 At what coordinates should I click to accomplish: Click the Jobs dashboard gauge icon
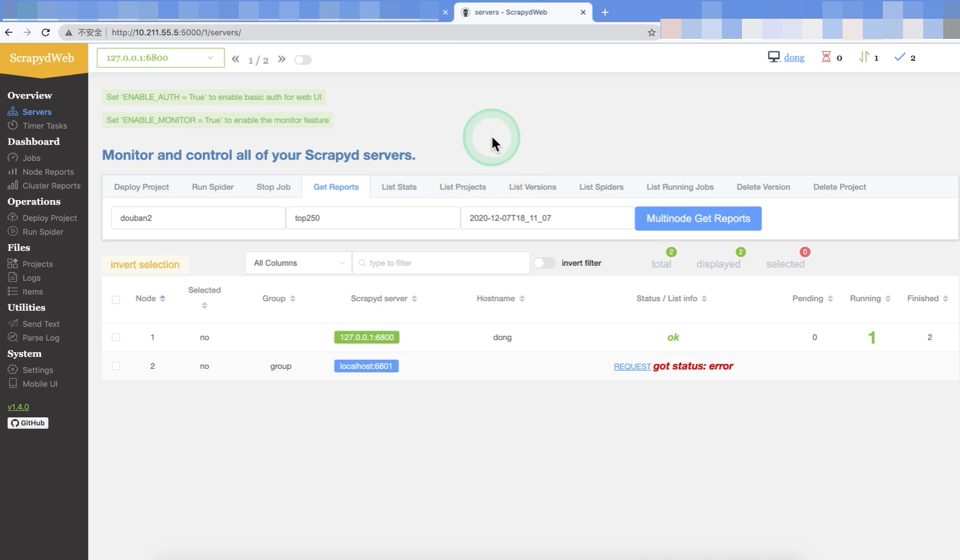[x=13, y=158]
